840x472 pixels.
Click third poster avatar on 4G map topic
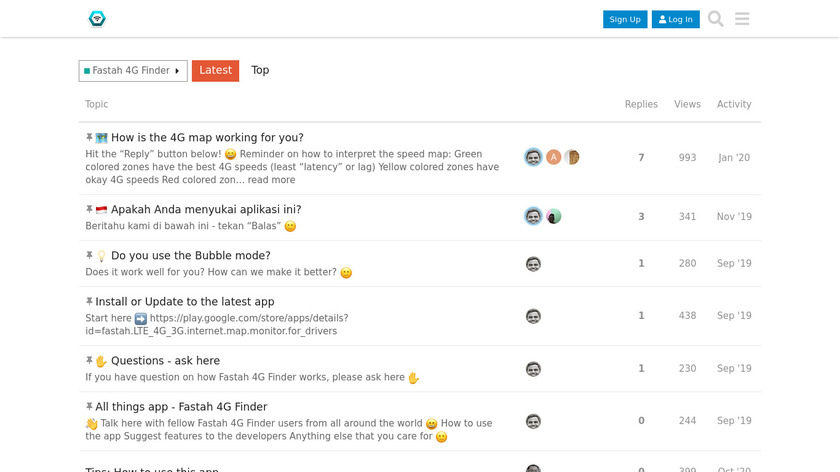(x=572, y=157)
